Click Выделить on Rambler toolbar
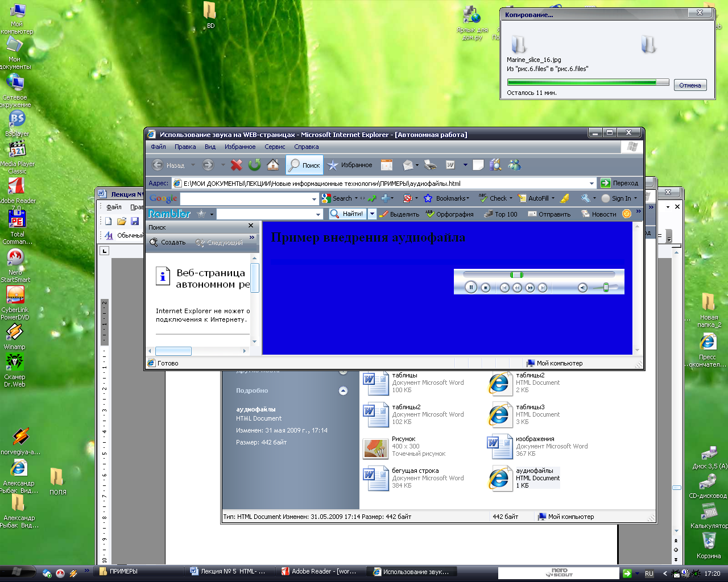 399,214
